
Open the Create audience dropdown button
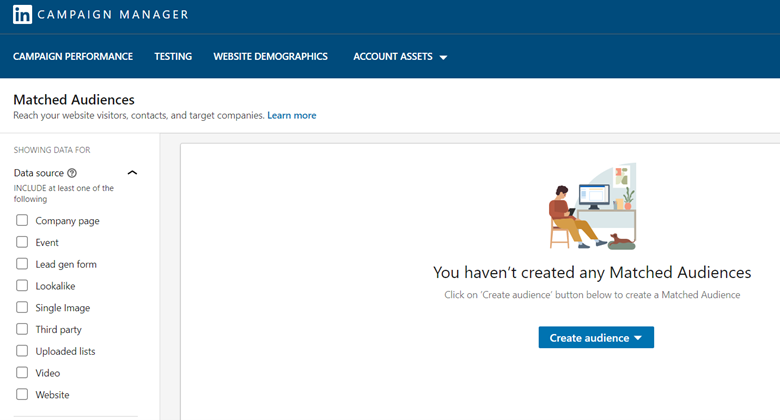(x=596, y=337)
